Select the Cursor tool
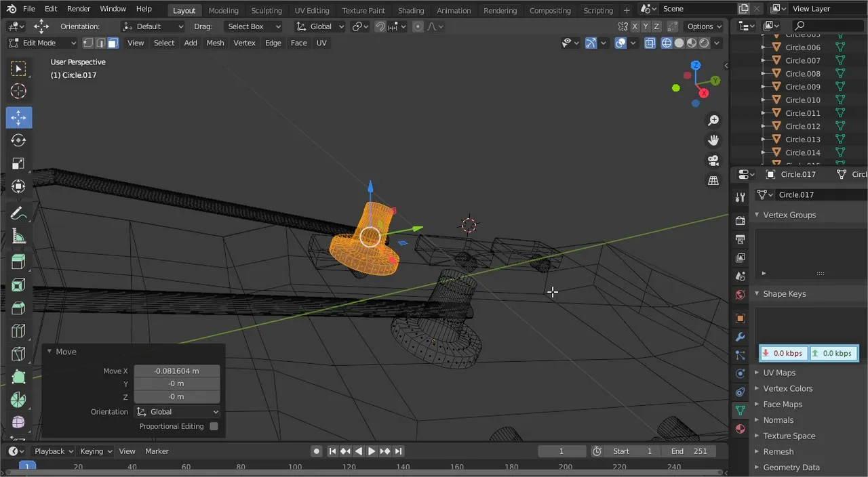The height and width of the screenshot is (477, 868). tap(18, 91)
